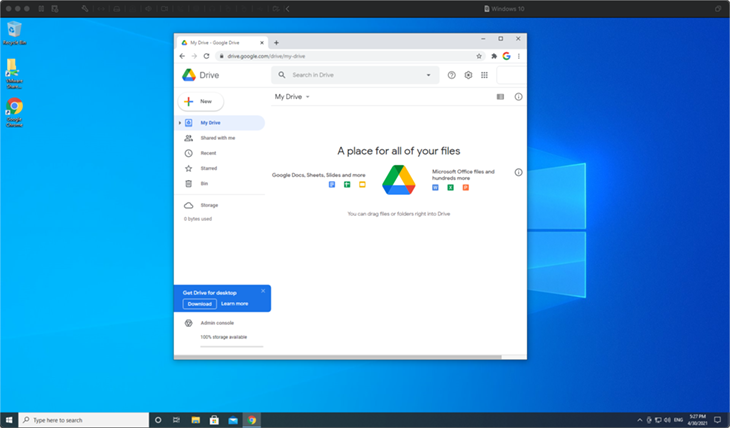Open Drive settings gear icon
The height and width of the screenshot is (428, 730).
pos(468,75)
